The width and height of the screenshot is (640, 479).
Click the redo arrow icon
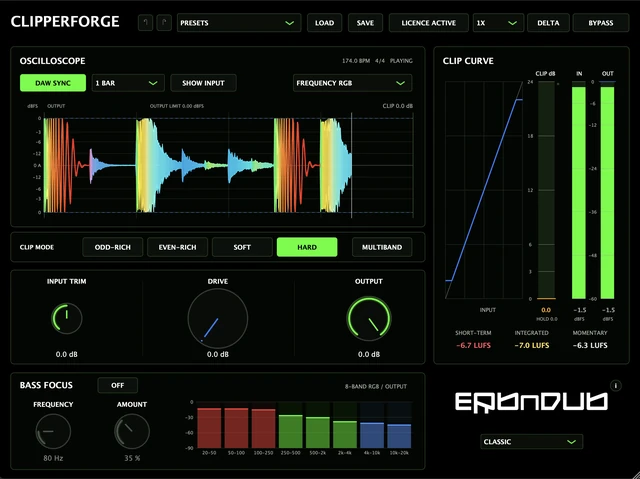pyautogui.click(x=164, y=23)
